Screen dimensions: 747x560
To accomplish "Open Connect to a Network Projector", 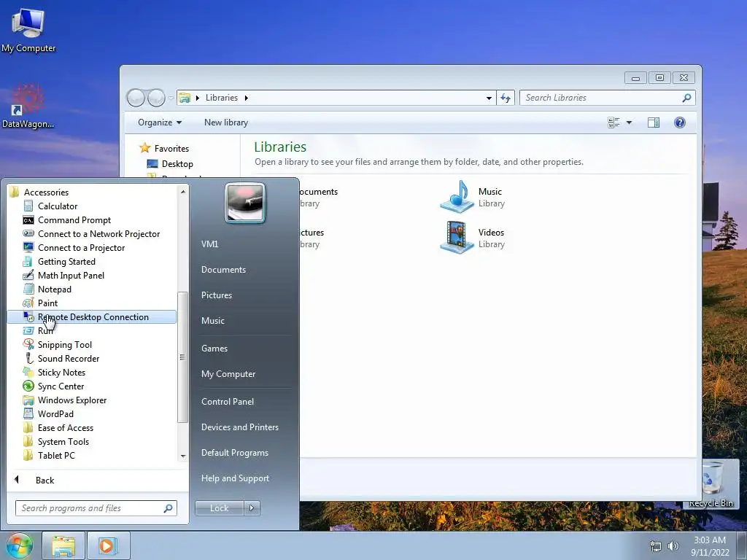I will (98, 234).
